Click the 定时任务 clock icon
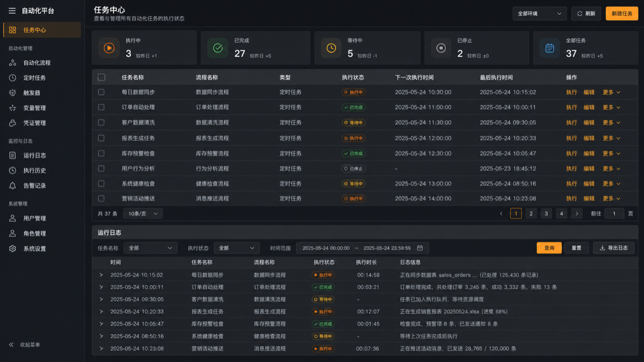644x362 pixels. click(12, 78)
